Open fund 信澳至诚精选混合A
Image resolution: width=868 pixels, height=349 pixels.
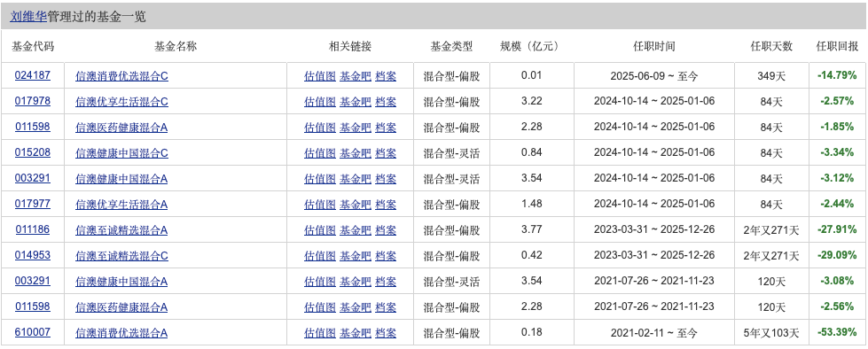121,230
